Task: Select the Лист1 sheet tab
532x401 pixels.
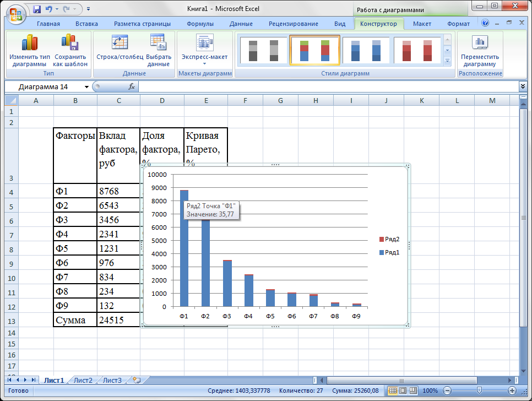Action: coord(54,380)
